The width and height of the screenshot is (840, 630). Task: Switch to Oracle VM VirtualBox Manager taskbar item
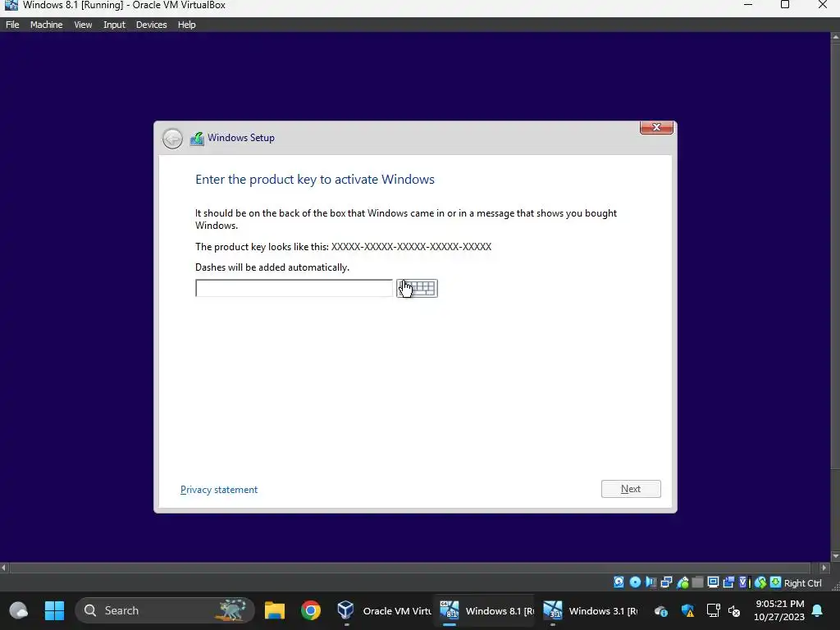(x=384, y=610)
